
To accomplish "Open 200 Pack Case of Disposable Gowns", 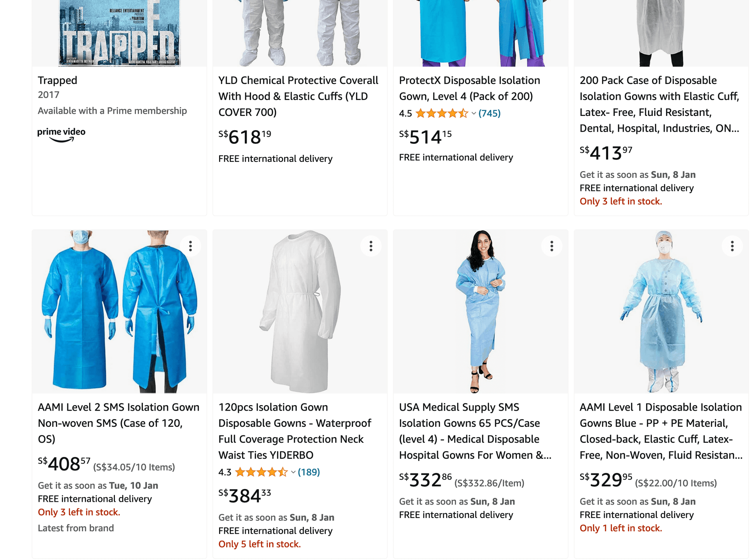I will (x=659, y=104).
